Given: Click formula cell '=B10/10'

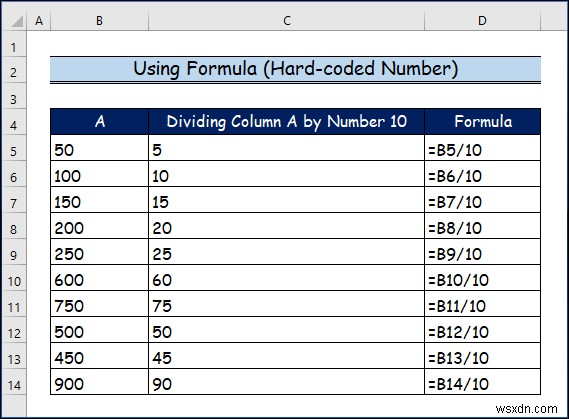Looking at the screenshot, I should (x=483, y=278).
